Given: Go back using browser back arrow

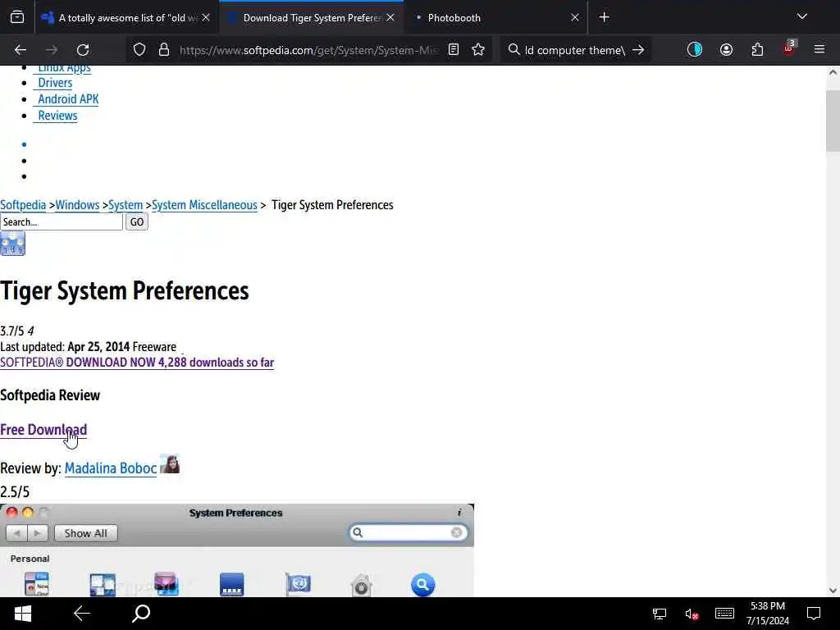Looking at the screenshot, I should [x=21, y=50].
